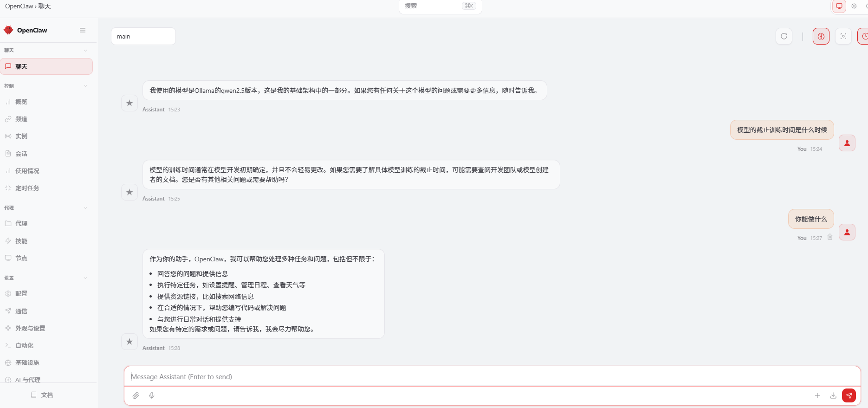The image size is (868, 408).
Task: Star the first assistant reply about qwen2.5
Action: pos(130,103)
